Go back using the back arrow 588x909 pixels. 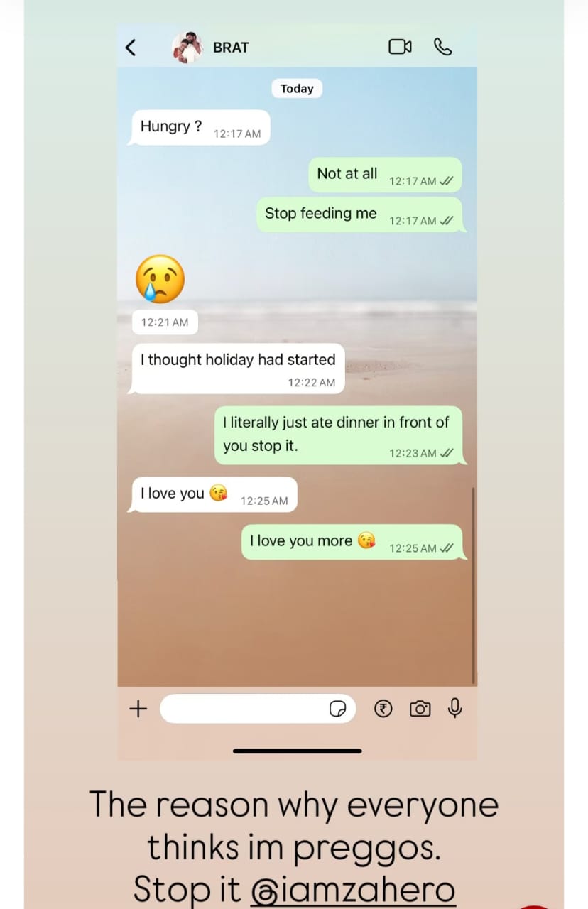pyautogui.click(x=130, y=48)
